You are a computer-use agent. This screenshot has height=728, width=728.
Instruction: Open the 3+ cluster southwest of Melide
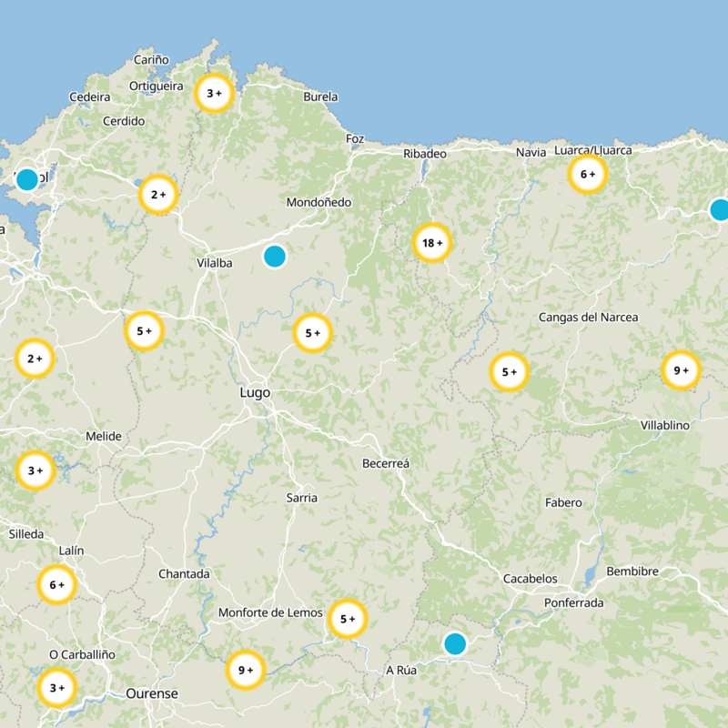35,470
